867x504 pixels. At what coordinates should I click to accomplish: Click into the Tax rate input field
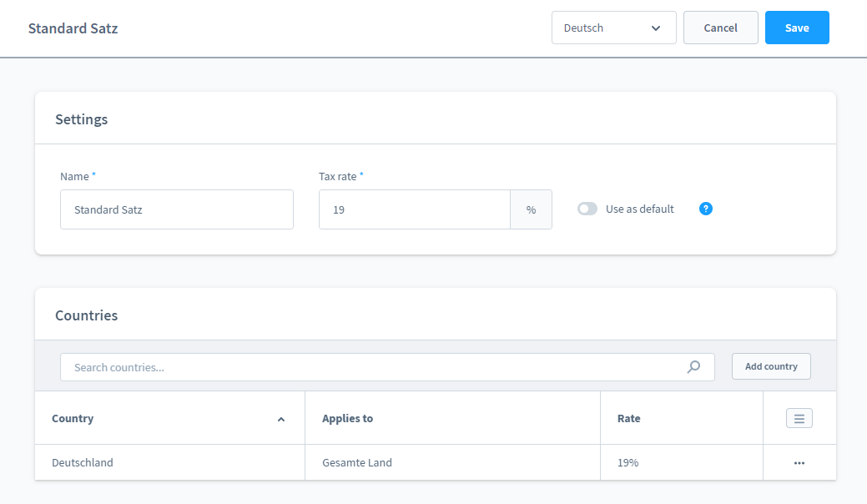pos(414,209)
